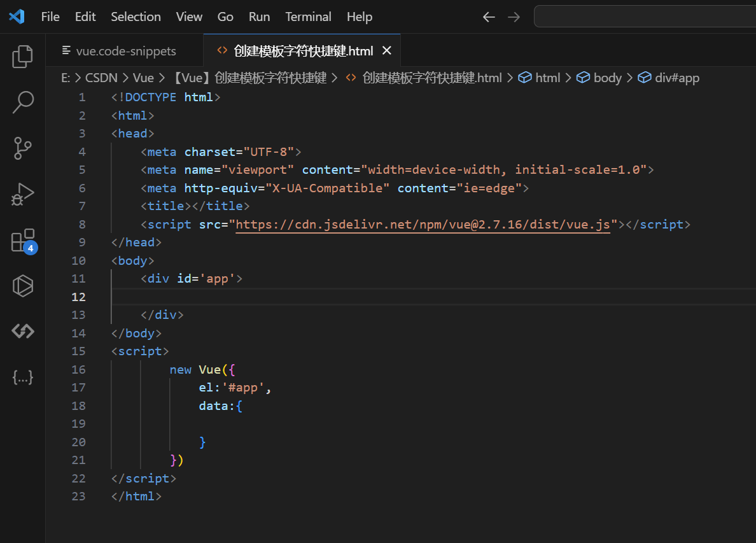
Task: Click the file icon on the vue.code-snippets tab
Action: pos(67,51)
